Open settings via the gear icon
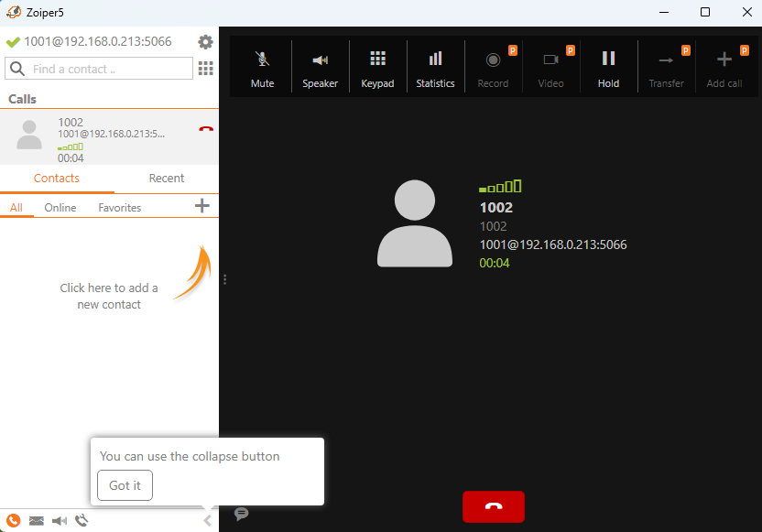 pyautogui.click(x=206, y=42)
